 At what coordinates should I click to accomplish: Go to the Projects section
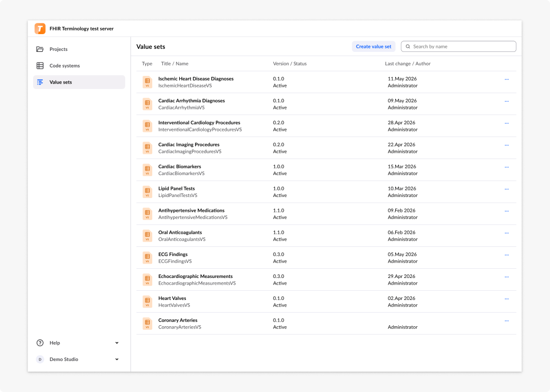pyautogui.click(x=79, y=49)
